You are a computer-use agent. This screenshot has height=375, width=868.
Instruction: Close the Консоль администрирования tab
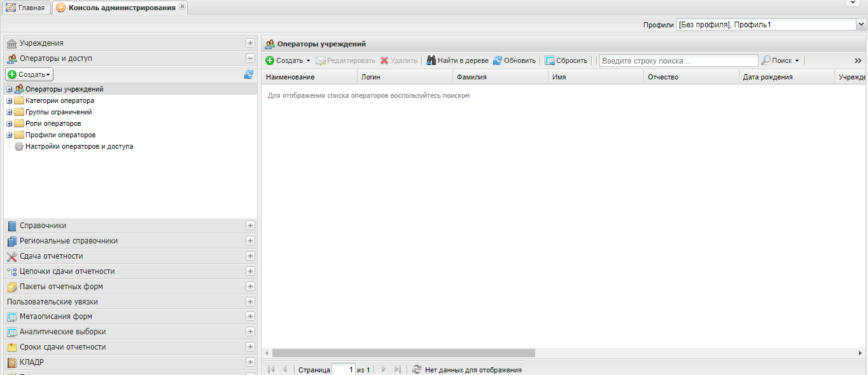pyautogui.click(x=183, y=6)
